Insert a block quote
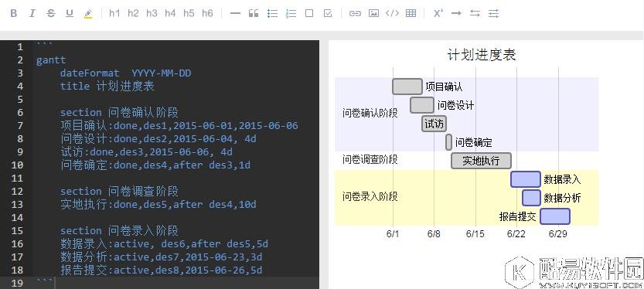 (x=254, y=14)
